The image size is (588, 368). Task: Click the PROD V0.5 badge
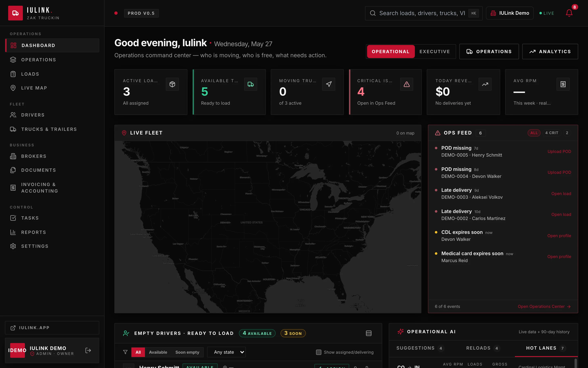click(x=141, y=13)
